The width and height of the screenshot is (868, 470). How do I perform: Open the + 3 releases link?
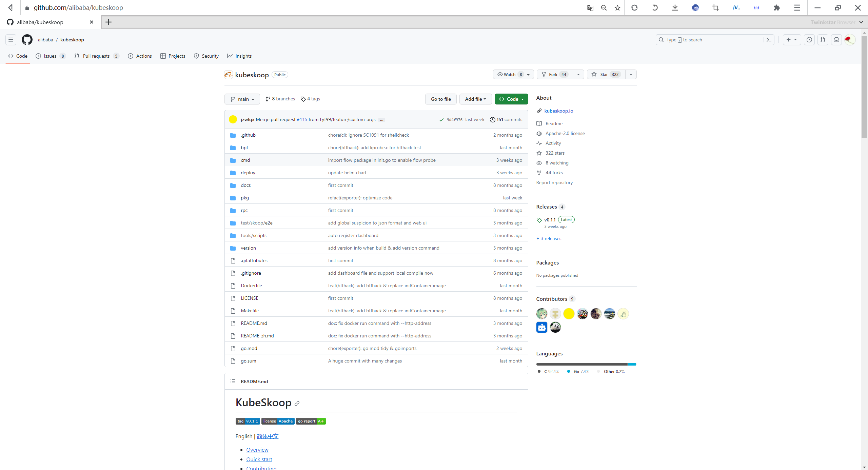[549, 238]
